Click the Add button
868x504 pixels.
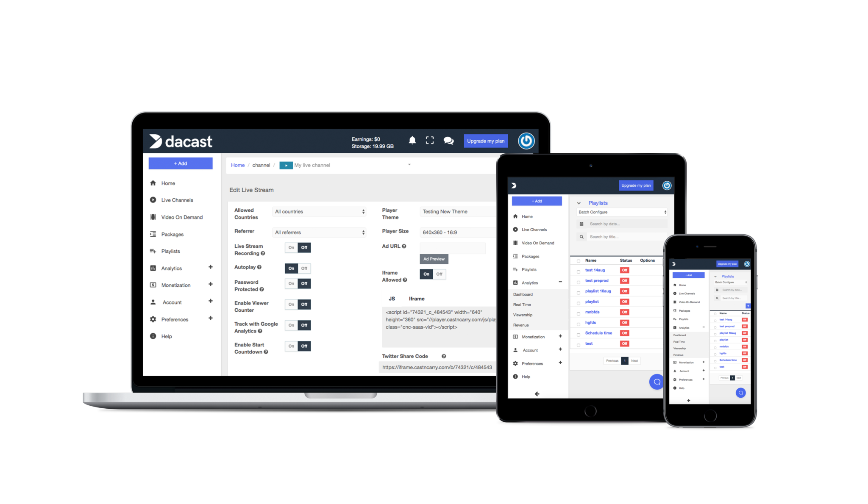point(181,163)
